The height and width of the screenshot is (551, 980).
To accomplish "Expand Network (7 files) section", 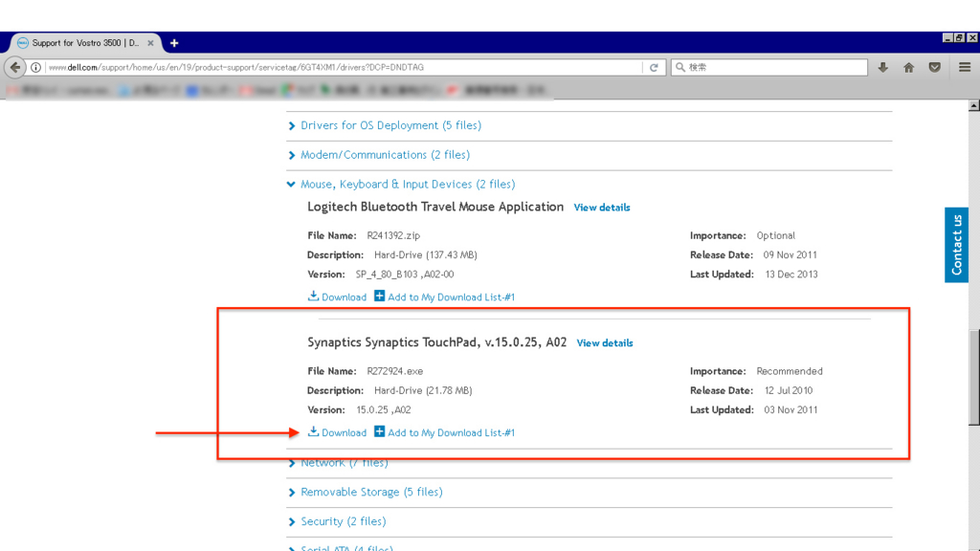I will (344, 463).
